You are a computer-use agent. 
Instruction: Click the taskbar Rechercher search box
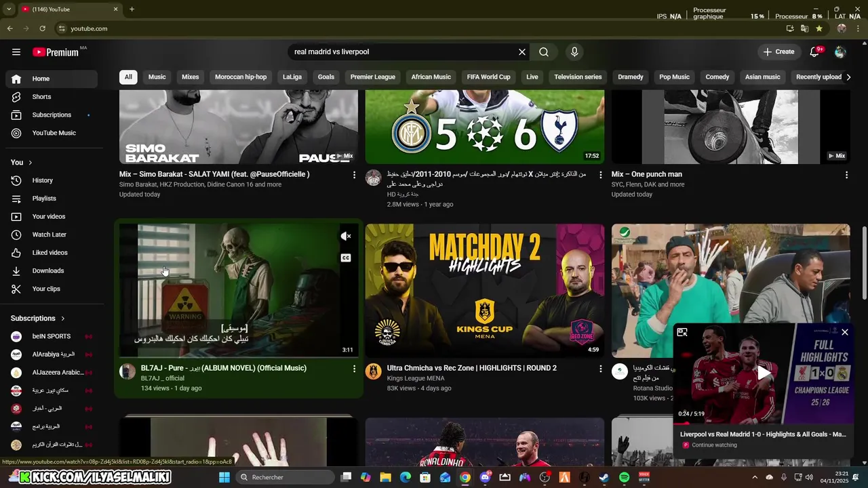[x=285, y=477]
